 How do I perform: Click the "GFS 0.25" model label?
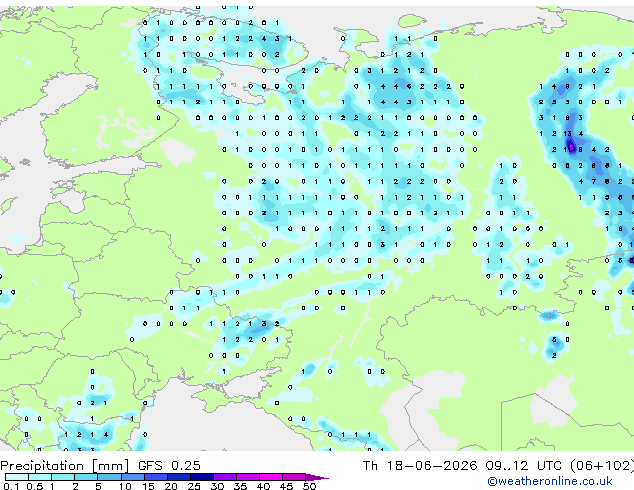tap(169, 466)
